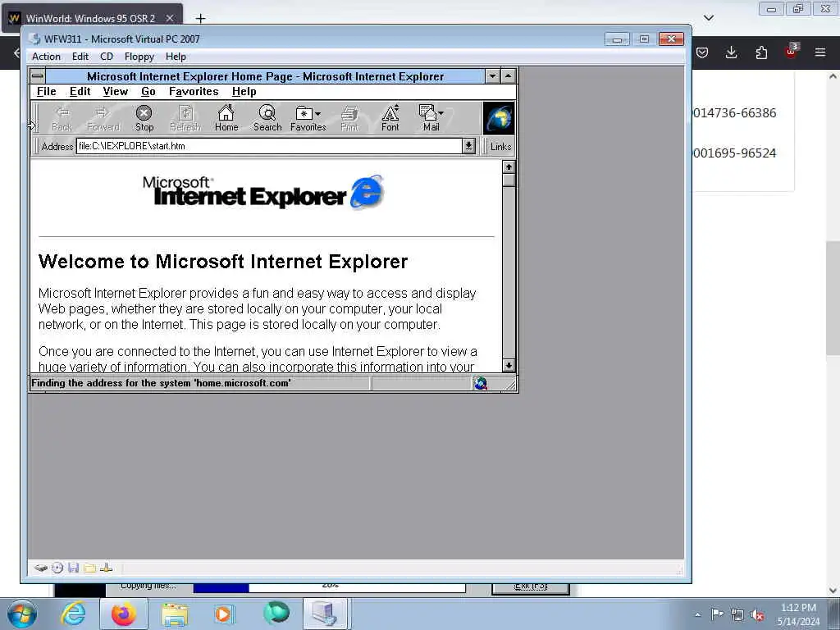
Task: Click the status bar globe magnifier icon
Action: pos(481,383)
